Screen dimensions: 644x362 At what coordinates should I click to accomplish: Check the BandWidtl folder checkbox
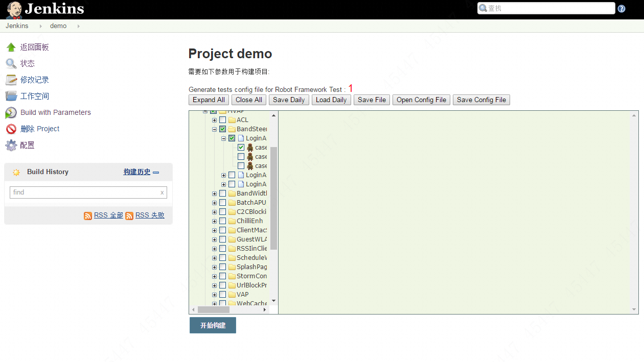pyautogui.click(x=222, y=194)
